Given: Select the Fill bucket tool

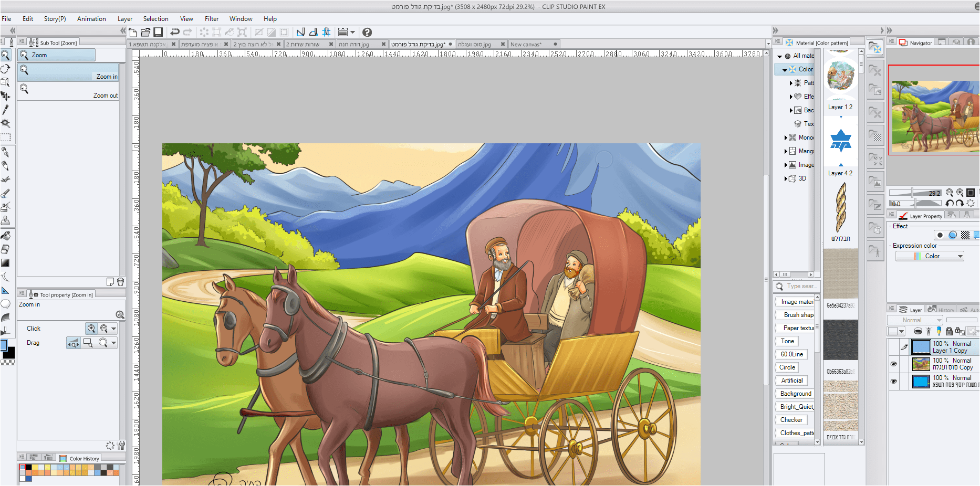Looking at the screenshot, I should click(6, 236).
